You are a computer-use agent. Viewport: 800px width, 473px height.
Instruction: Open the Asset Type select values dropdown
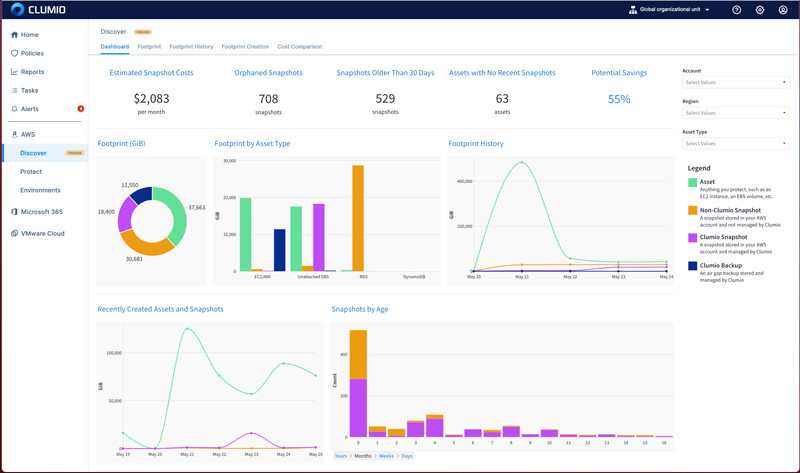[736, 143]
